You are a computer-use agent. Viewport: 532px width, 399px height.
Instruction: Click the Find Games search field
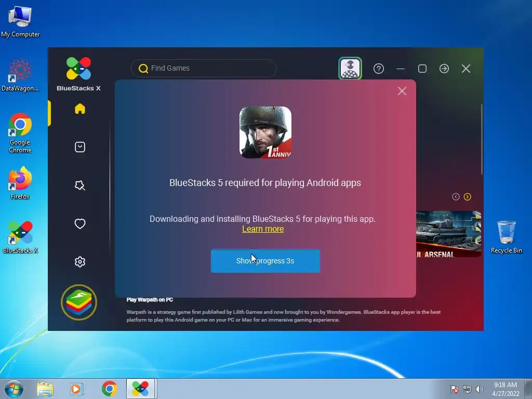coord(204,68)
